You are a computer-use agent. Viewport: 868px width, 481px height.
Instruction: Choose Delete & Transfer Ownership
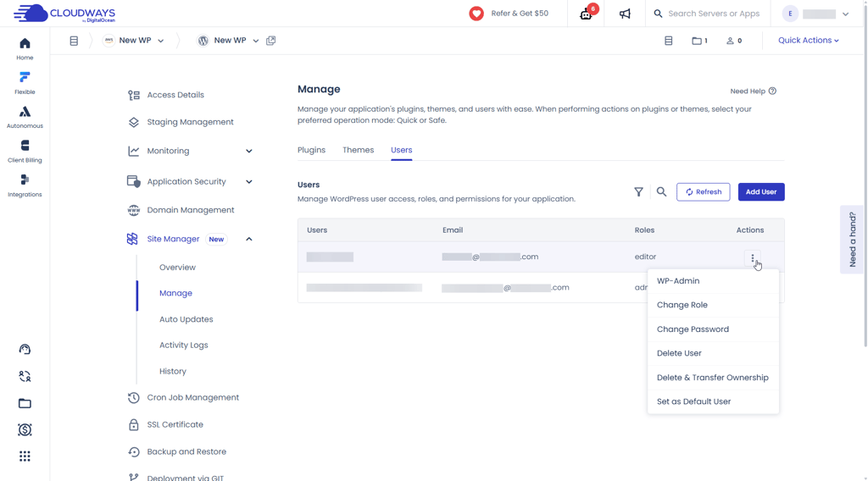pyautogui.click(x=713, y=378)
